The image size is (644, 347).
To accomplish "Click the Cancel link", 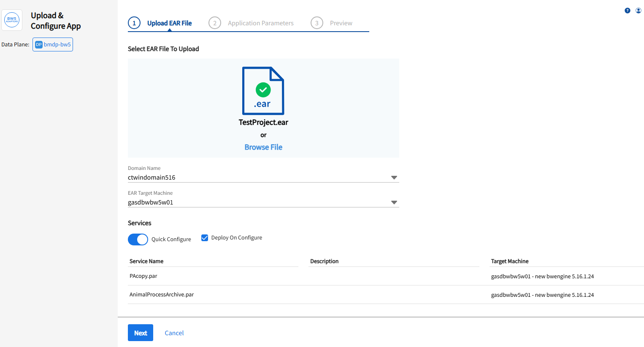I will 174,333.
